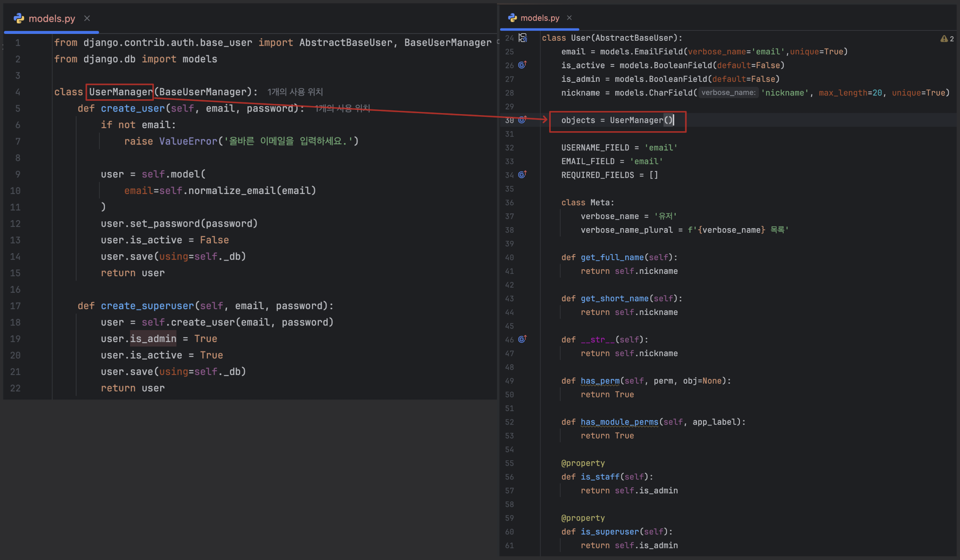The height and width of the screenshot is (560, 960).
Task: Click line number 17 in left gutter
Action: (x=15, y=306)
